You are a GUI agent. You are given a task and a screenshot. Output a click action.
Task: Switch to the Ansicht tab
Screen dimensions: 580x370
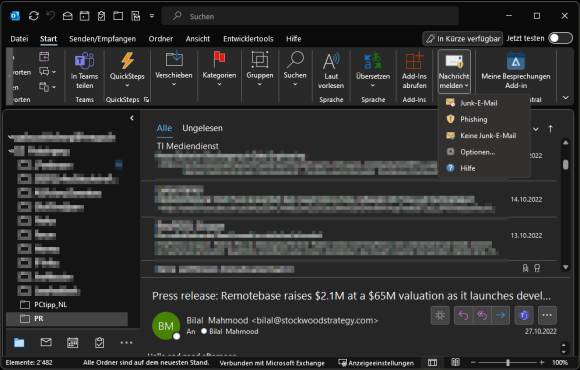point(198,38)
